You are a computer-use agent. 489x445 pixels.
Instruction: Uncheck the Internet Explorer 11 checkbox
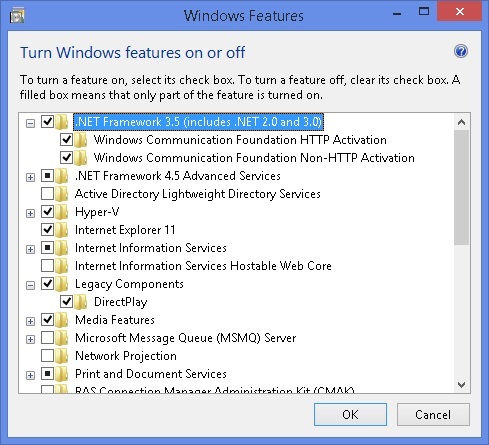(47, 230)
